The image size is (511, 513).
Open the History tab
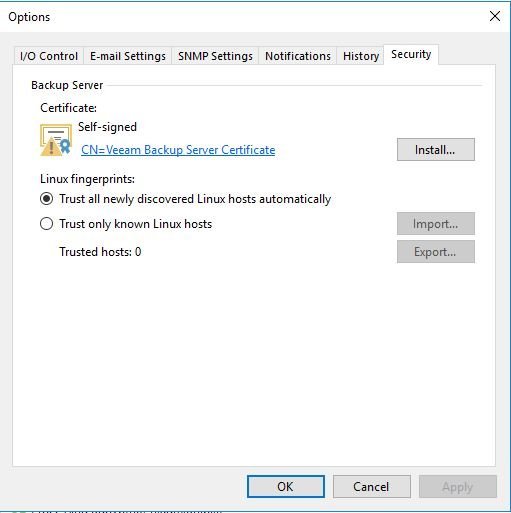[x=361, y=56]
